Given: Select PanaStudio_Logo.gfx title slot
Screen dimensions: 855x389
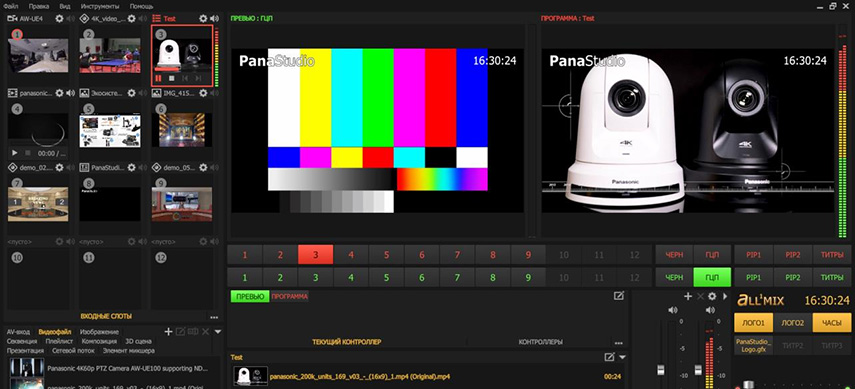Looking at the screenshot, I should click(x=754, y=345).
